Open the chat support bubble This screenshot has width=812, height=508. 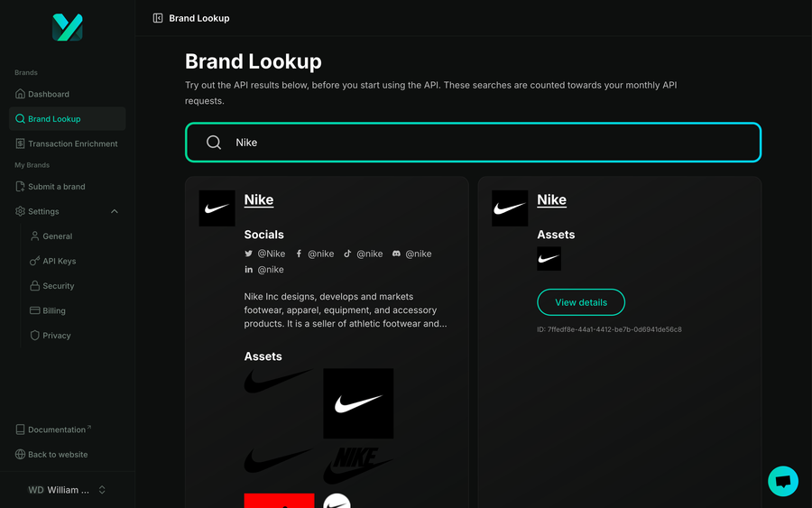[x=782, y=481]
